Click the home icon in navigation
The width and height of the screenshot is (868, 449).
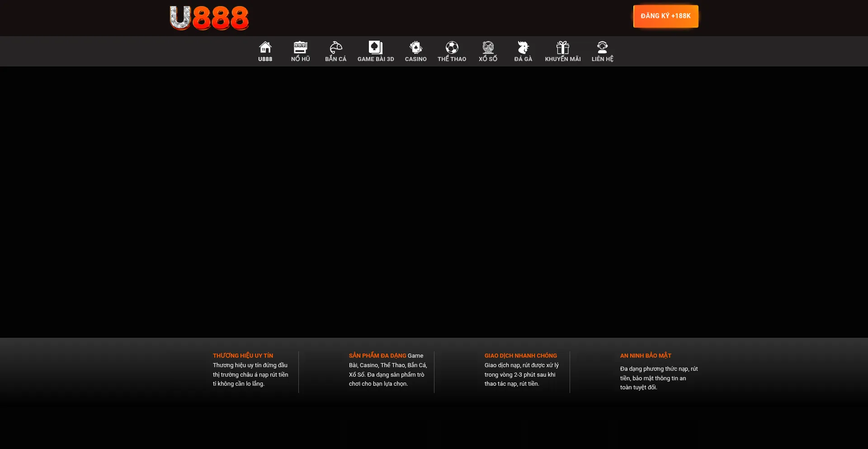pyautogui.click(x=265, y=47)
